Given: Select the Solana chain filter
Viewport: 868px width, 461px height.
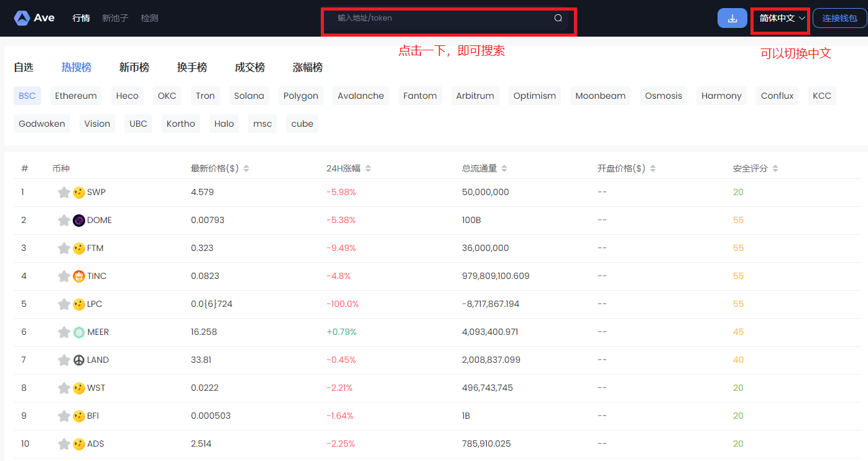Looking at the screenshot, I should [x=249, y=96].
